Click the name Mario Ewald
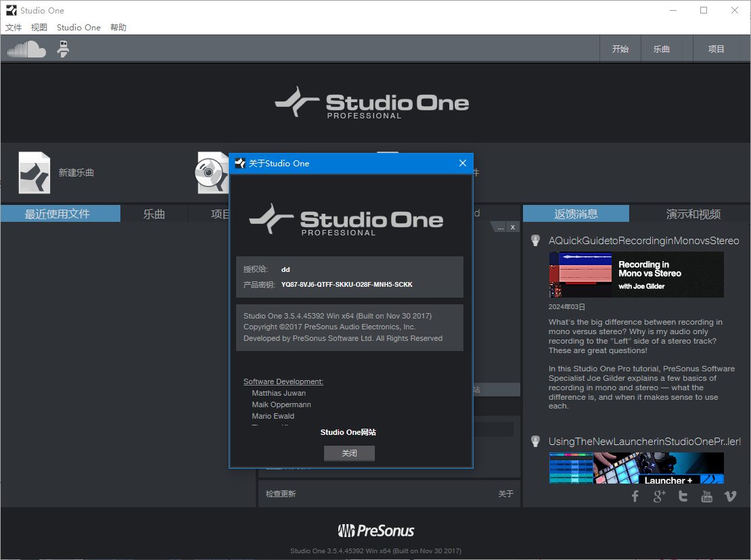Image resolution: width=751 pixels, height=560 pixels. pos(273,416)
